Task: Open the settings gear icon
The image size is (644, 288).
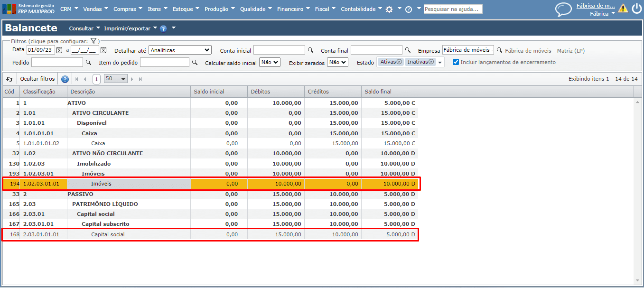Action: point(389,9)
